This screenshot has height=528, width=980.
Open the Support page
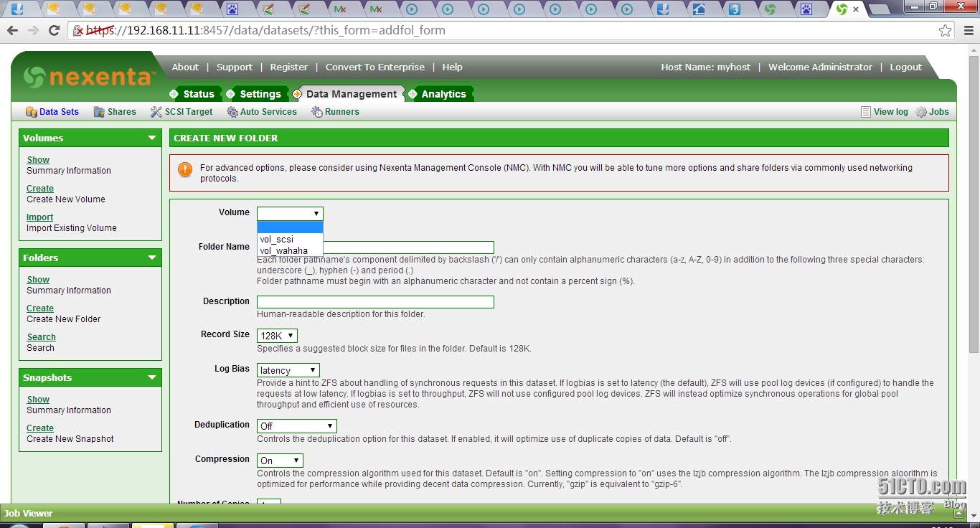235,67
